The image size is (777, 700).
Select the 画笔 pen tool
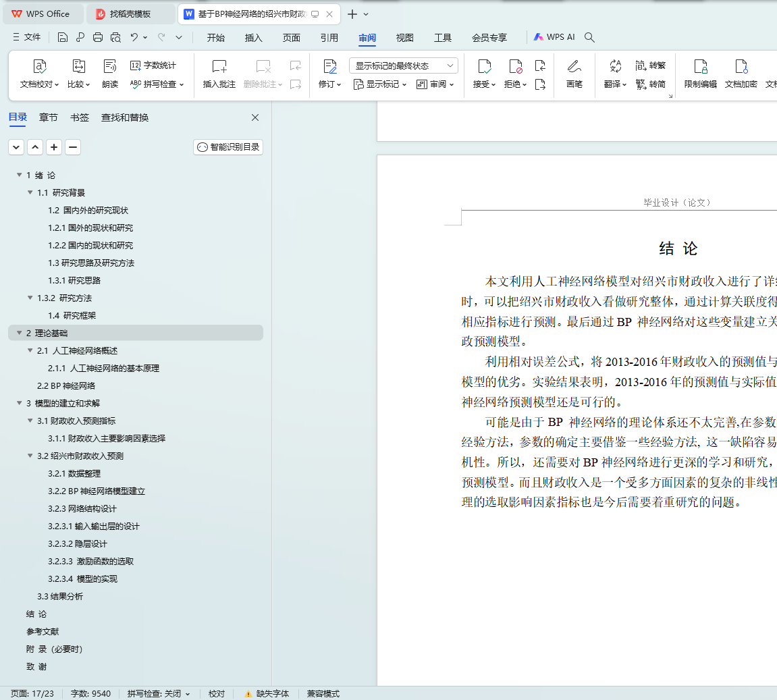tap(574, 74)
